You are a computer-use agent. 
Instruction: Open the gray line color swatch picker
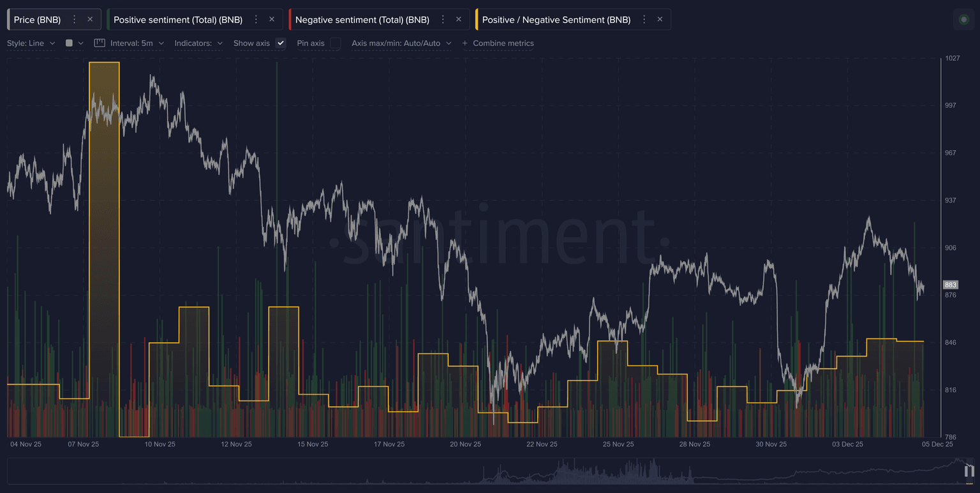coord(74,43)
